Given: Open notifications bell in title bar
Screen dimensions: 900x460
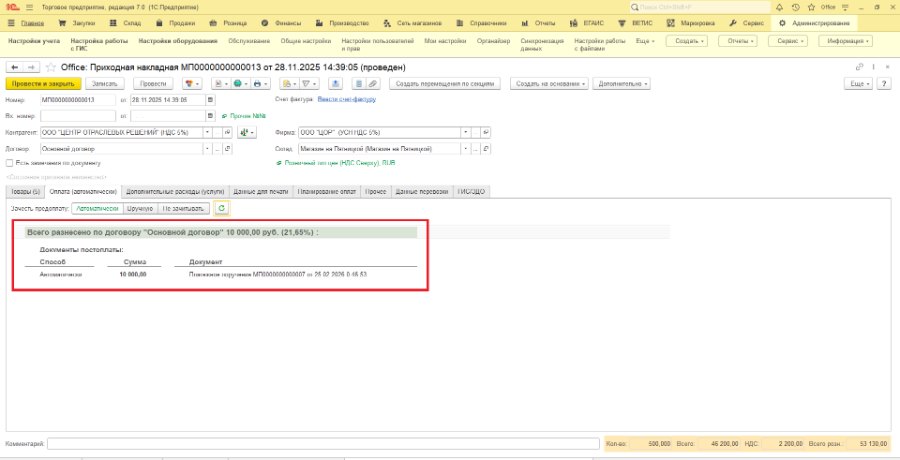Looking at the screenshot, I should (x=779, y=7).
